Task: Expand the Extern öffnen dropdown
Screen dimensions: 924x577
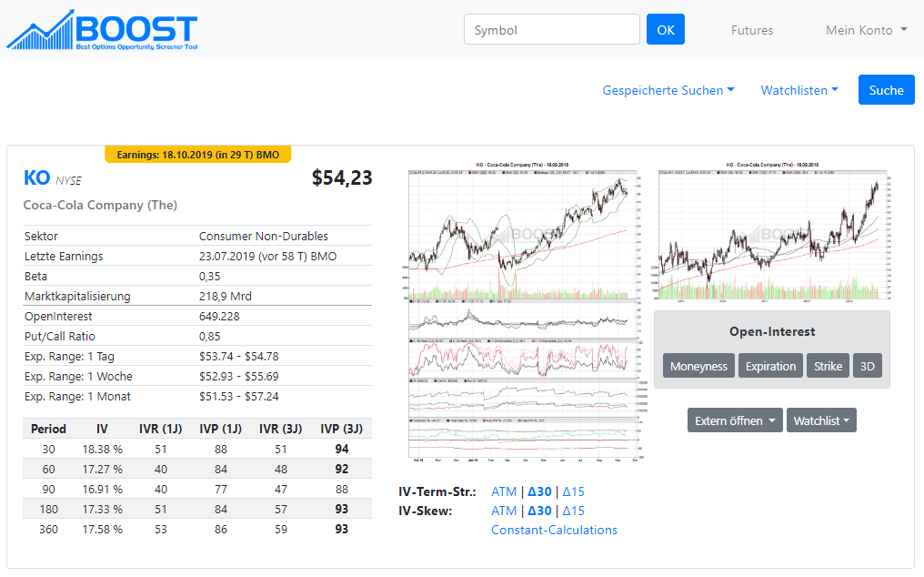Action: pos(735,420)
